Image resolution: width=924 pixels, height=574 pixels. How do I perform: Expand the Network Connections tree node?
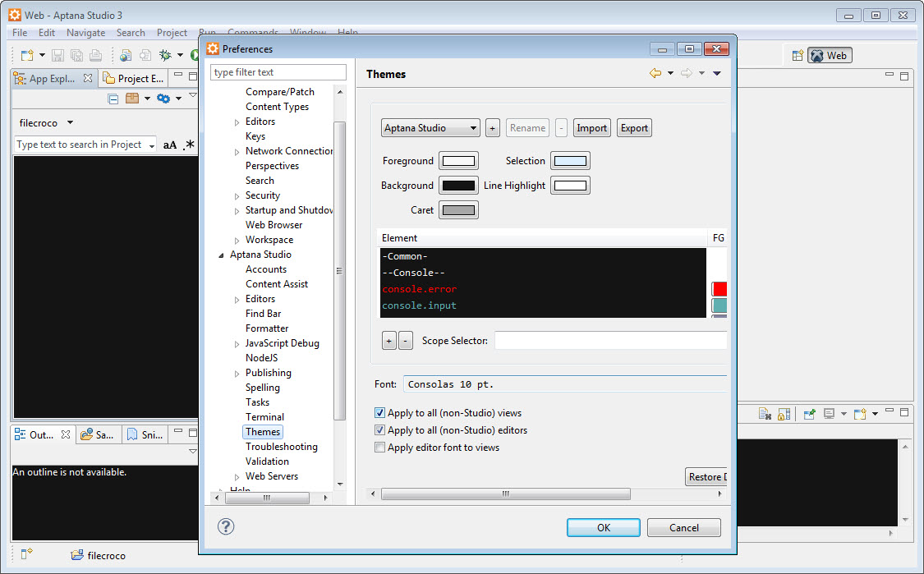237,151
